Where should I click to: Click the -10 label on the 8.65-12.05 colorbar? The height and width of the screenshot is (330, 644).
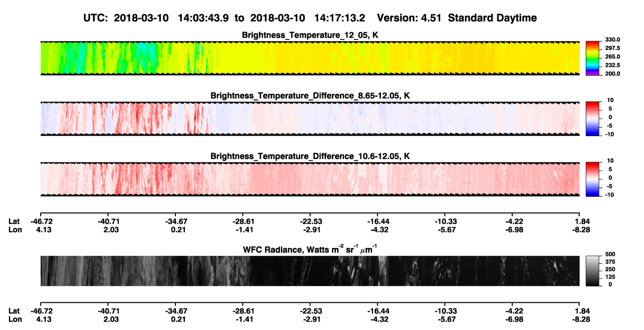[x=609, y=134]
